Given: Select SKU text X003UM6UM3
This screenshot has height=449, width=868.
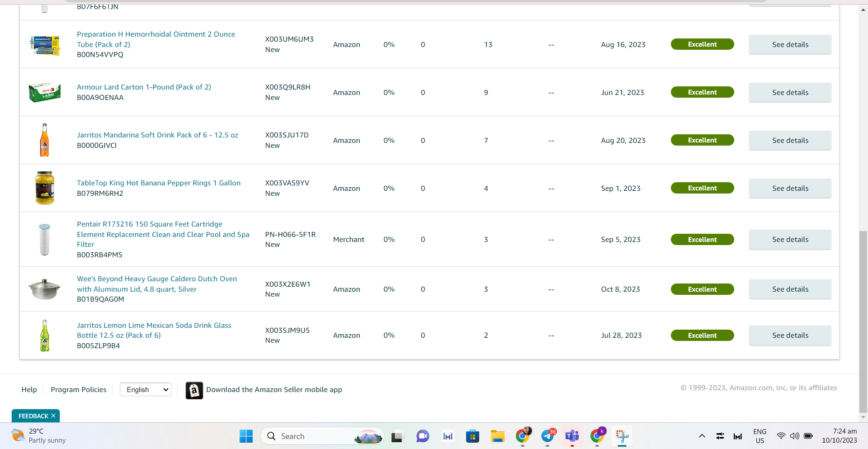Looking at the screenshot, I should 289,39.
